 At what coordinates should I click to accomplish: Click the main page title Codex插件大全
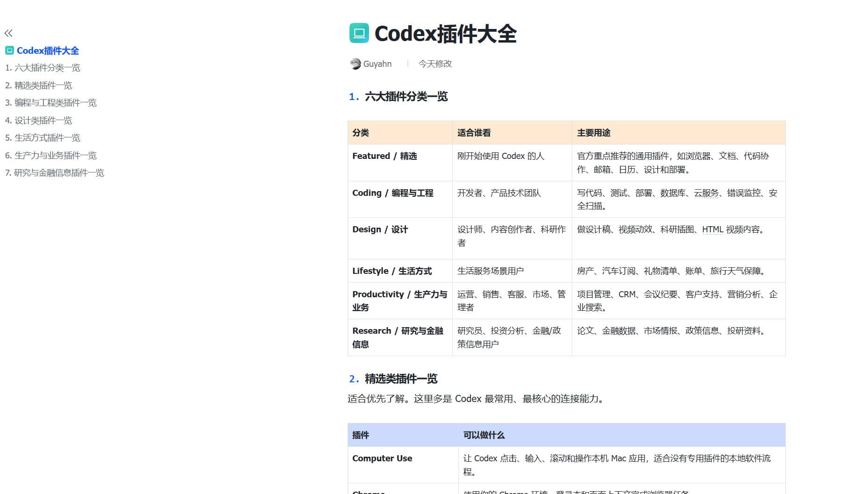[445, 34]
